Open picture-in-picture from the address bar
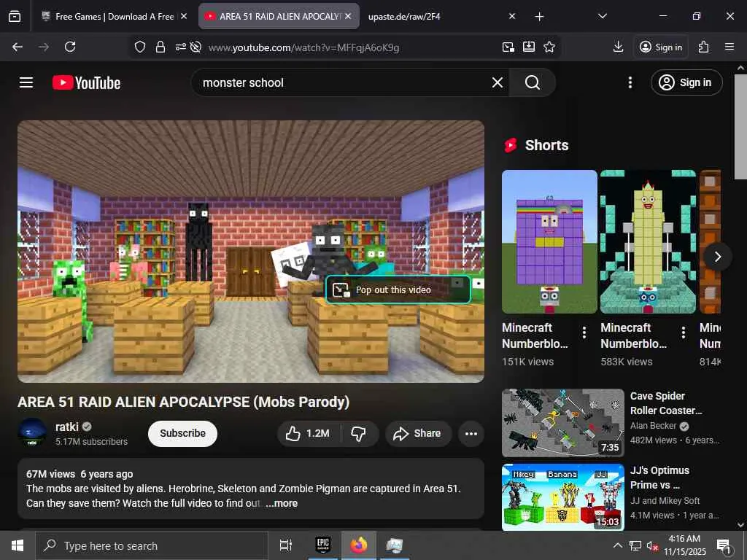This screenshot has height=560, width=747. pyautogui.click(x=508, y=47)
